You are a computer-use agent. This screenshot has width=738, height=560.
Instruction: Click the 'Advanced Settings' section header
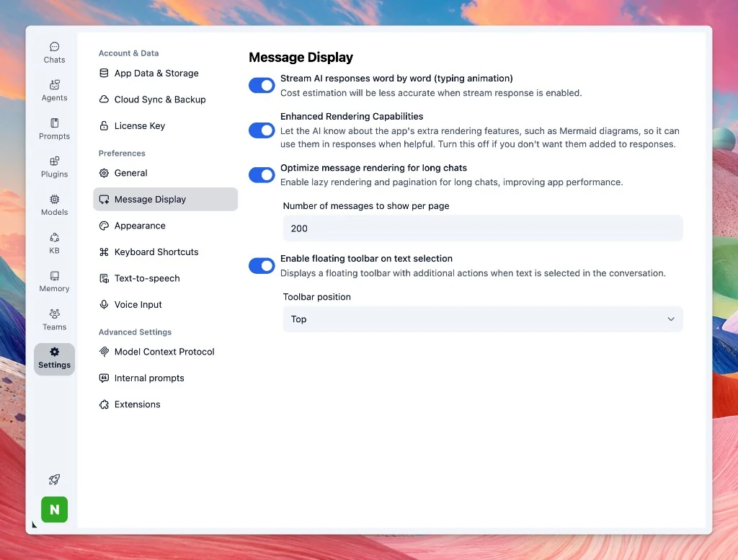point(135,332)
